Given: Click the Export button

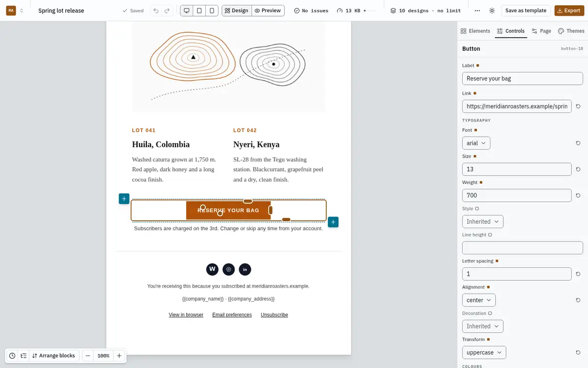Looking at the screenshot, I should 569,10.
